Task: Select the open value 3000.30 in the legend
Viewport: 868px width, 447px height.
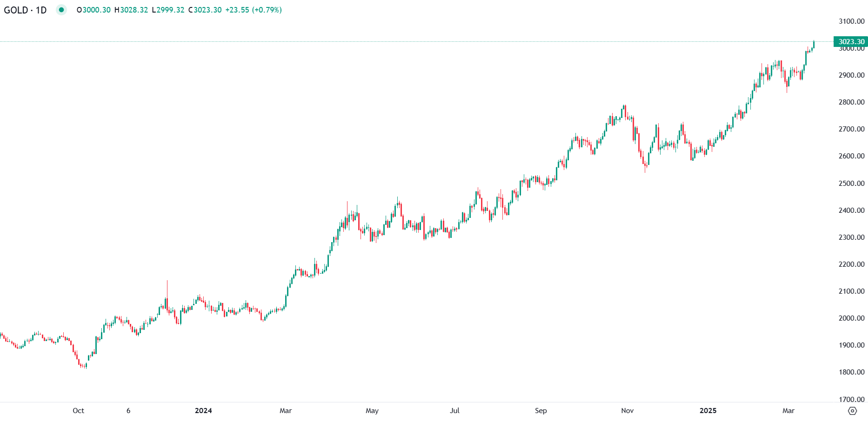Action: [96, 10]
